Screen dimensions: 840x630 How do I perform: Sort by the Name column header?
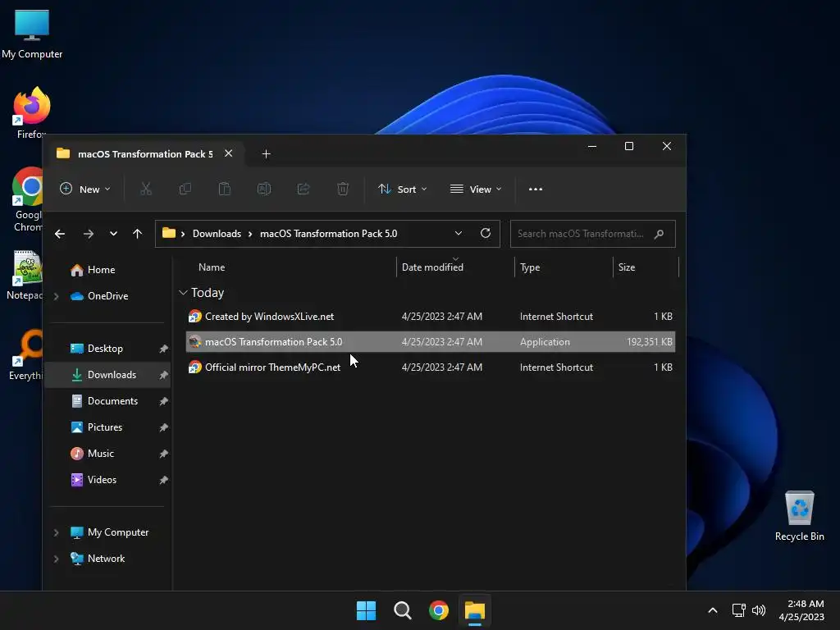point(212,267)
